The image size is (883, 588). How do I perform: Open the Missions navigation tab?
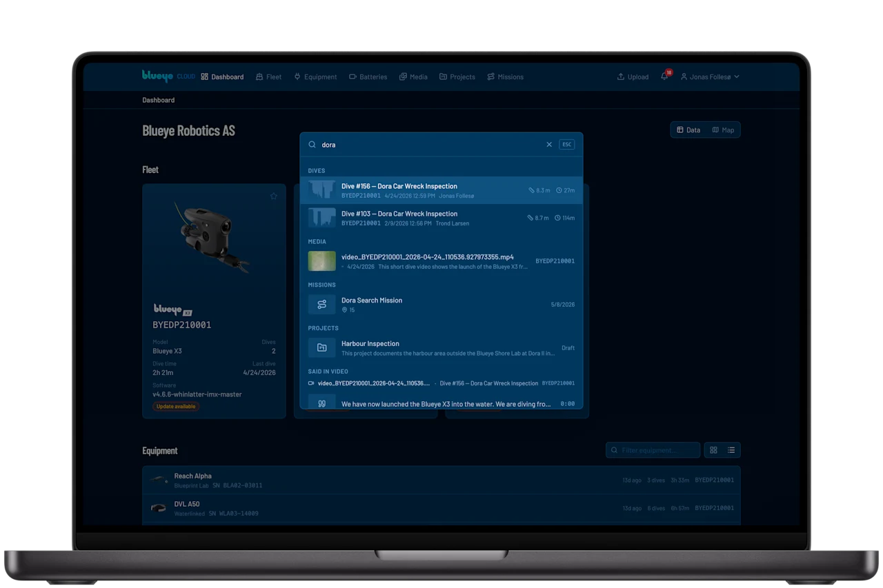pyautogui.click(x=505, y=77)
